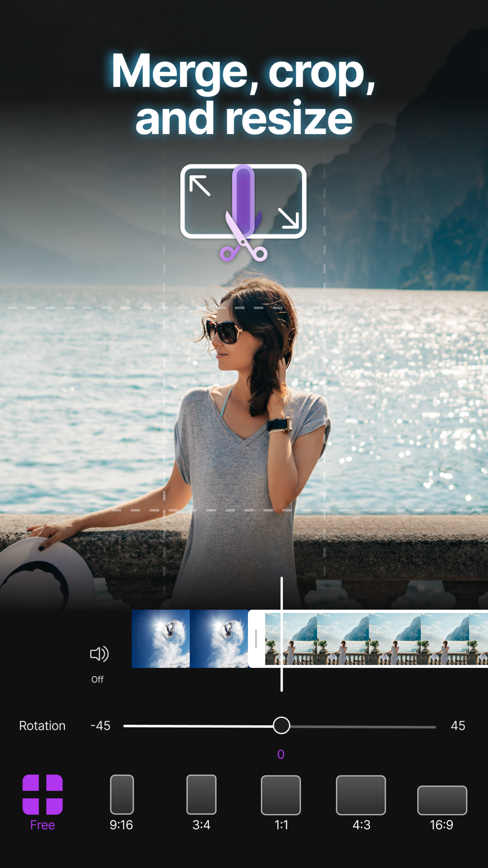
Task: Click the purple 0 rotation value
Action: tap(281, 754)
